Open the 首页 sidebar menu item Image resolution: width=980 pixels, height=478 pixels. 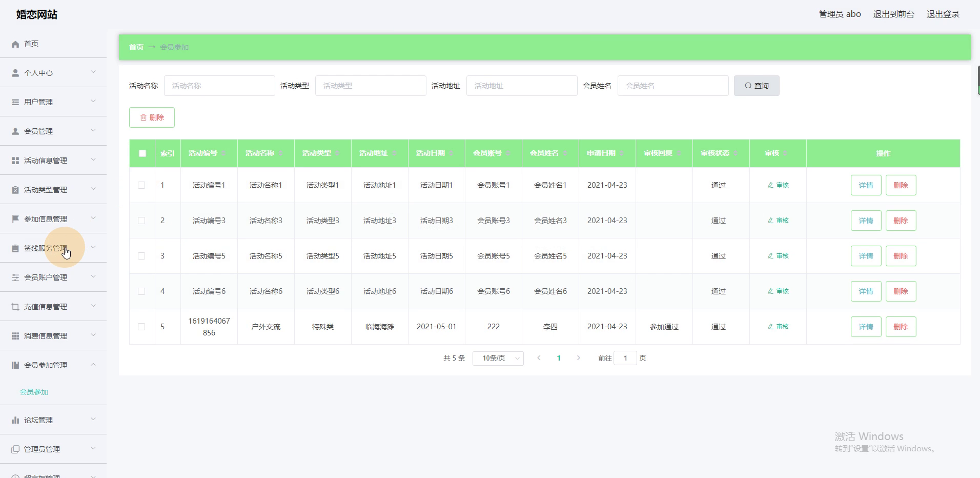[x=53, y=44]
